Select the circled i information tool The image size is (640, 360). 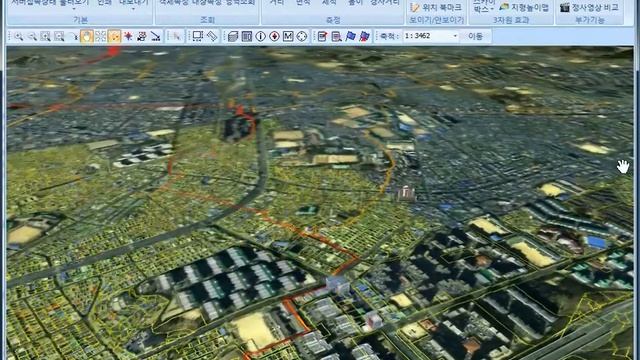coord(260,36)
